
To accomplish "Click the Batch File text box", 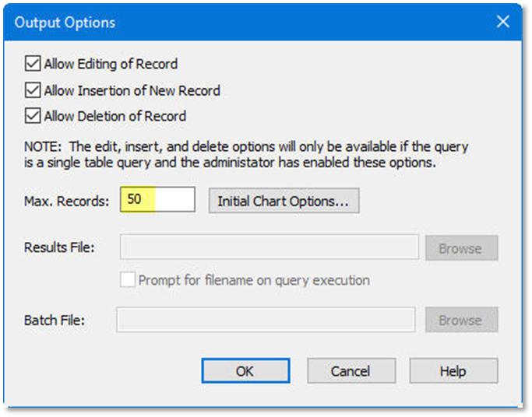I will (266, 320).
